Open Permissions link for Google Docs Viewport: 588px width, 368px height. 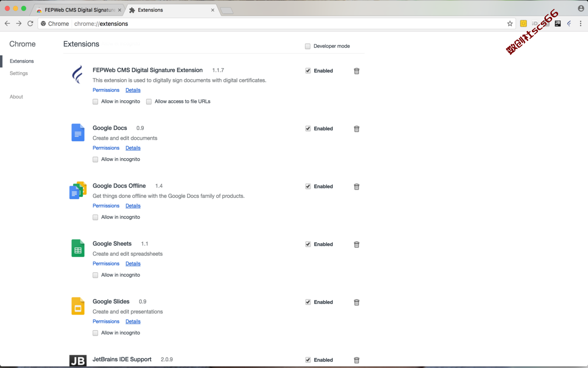coord(106,148)
